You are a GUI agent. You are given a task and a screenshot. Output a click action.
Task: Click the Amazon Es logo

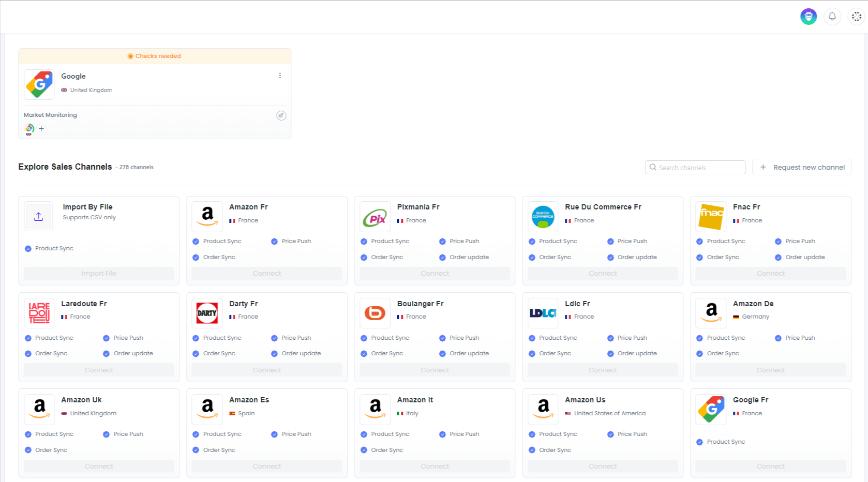point(207,409)
